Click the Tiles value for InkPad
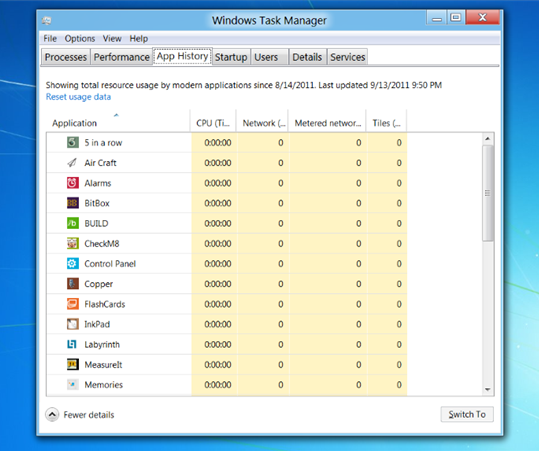The width and height of the screenshot is (539, 451). [399, 324]
